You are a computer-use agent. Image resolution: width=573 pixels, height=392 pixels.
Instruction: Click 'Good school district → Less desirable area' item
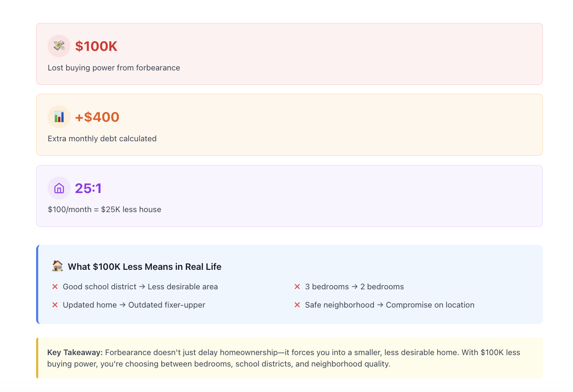[140, 287]
